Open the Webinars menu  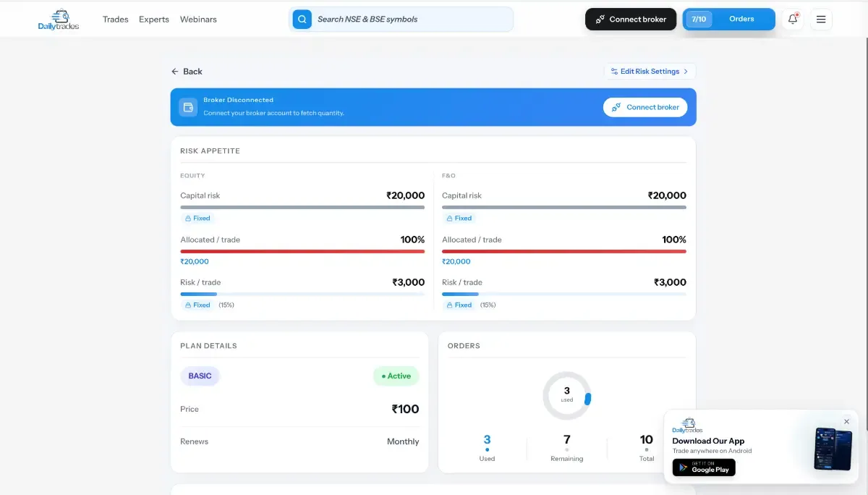(x=198, y=20)
